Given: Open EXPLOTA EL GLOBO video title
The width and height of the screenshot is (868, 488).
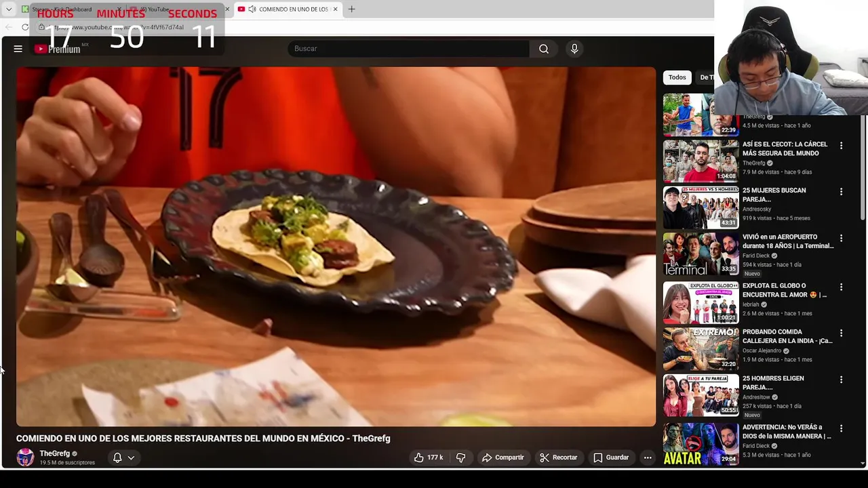Looking at the screenshot, I should pos(785,290).
